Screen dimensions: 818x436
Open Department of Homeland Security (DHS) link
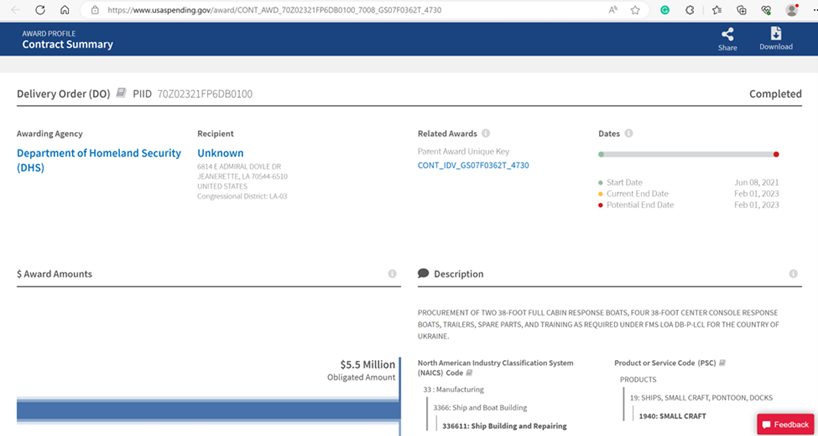(x=99, y=161)
